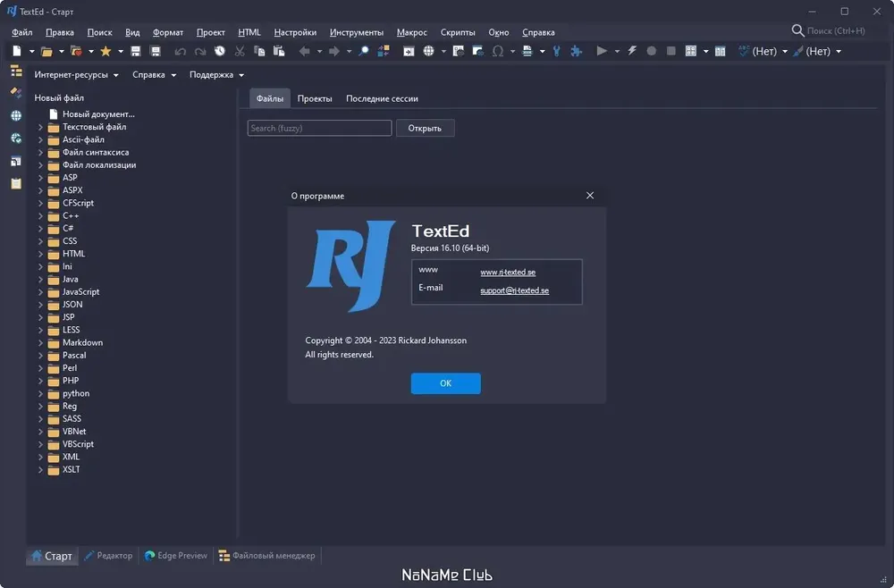Open the Файл menu
This screenshot has height=588, width=894.
point(22,32)
